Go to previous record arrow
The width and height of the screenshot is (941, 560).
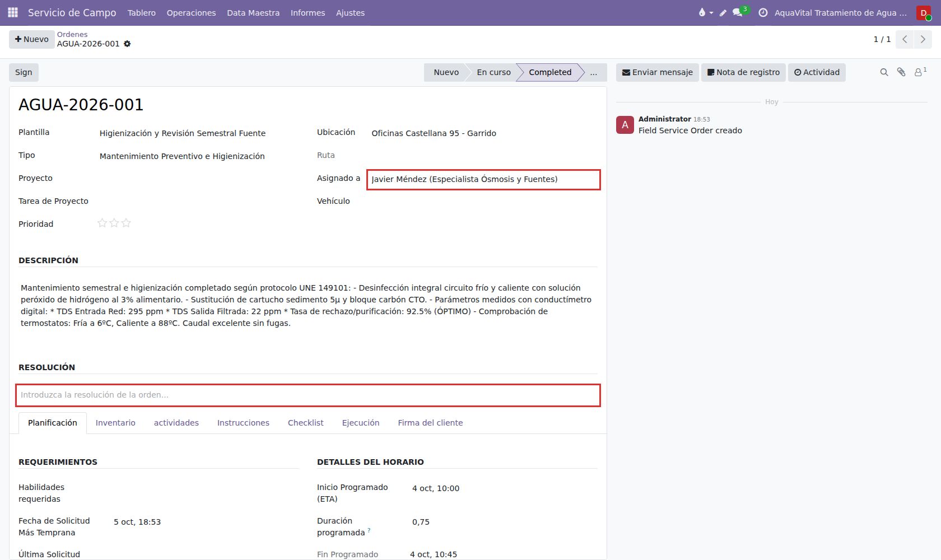[x=905, y=39]
